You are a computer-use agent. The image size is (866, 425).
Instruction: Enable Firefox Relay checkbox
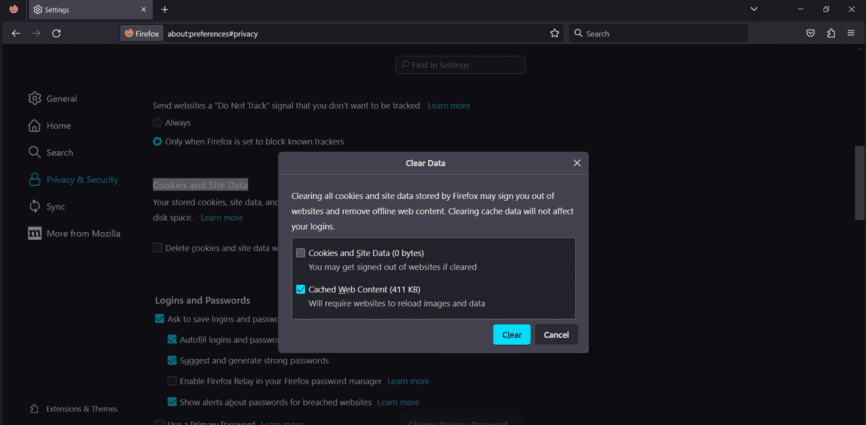[172, 381]
